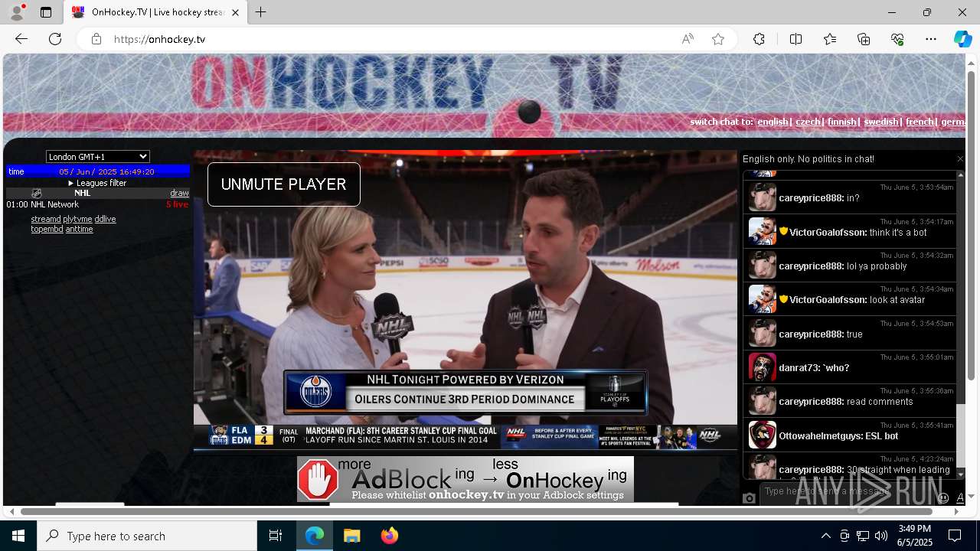Click the chat scrollbar down arrow
The width and height of the screenshot is (980, 551).
click(x=961, y=475)
